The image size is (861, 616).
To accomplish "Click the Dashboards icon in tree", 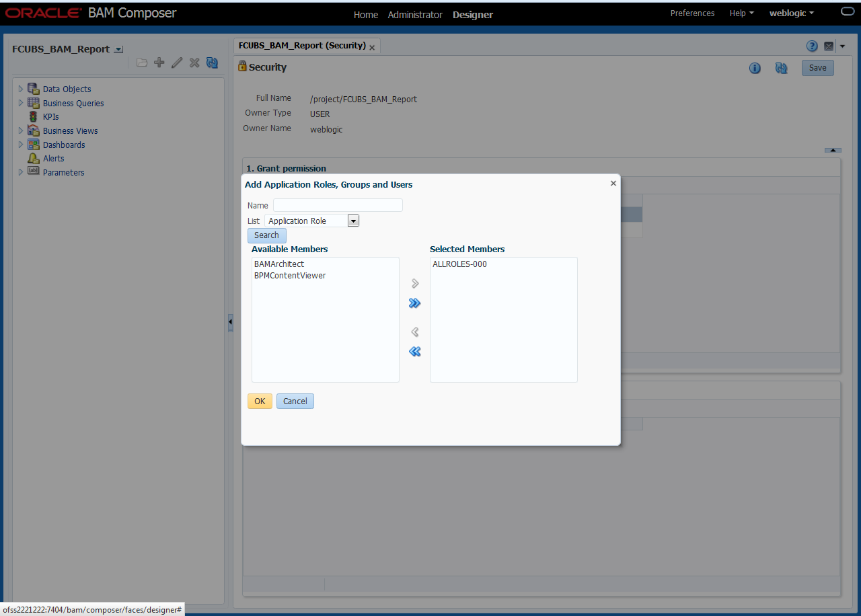I will click(x=33, y=145).
